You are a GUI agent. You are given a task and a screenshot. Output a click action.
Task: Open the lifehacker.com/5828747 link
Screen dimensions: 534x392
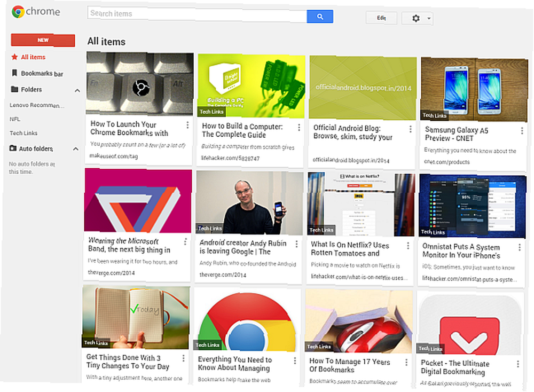[230, 159]
